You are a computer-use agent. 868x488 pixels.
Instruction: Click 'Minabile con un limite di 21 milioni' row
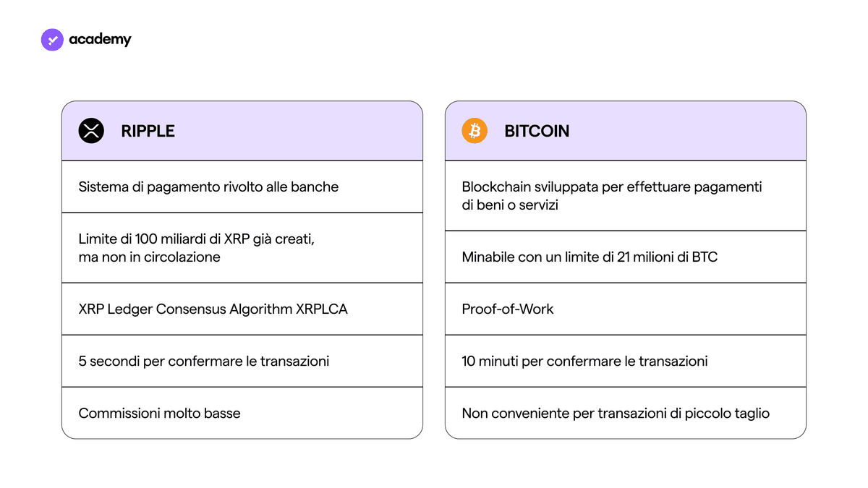(x=626, y=257)
